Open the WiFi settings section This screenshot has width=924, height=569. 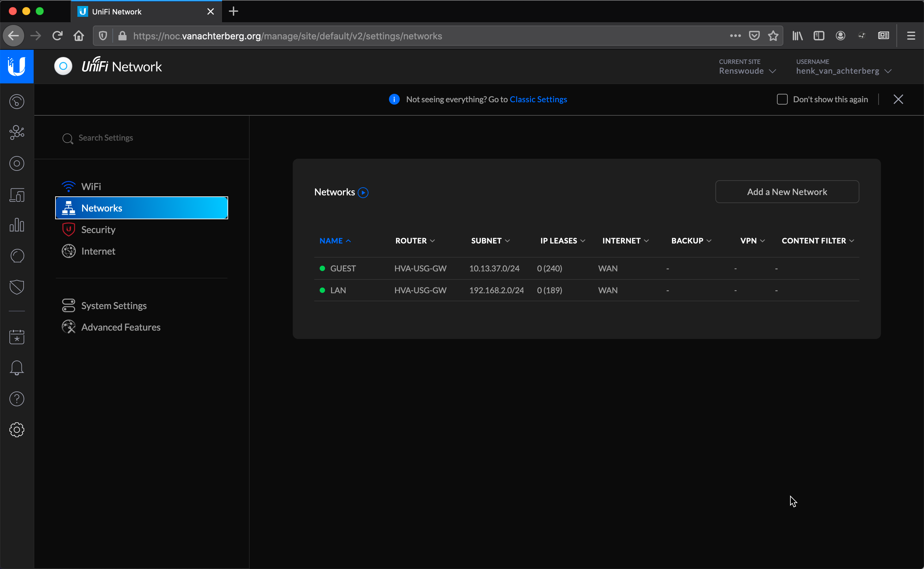point(91,186)
